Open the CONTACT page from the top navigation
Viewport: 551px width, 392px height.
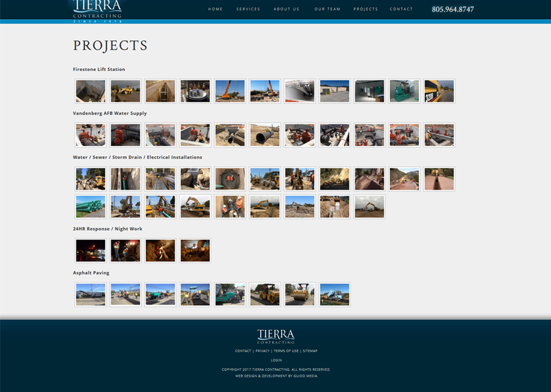point(402,9)
